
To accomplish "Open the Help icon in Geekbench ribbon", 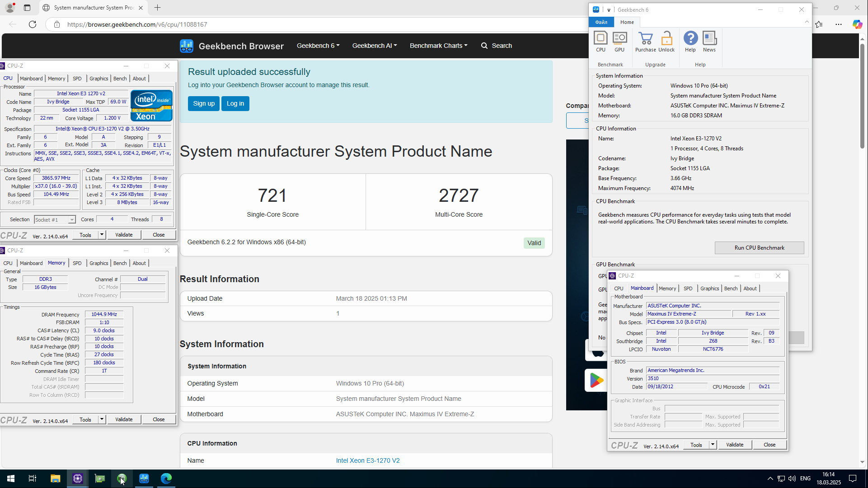I will [x=690, y=42].
